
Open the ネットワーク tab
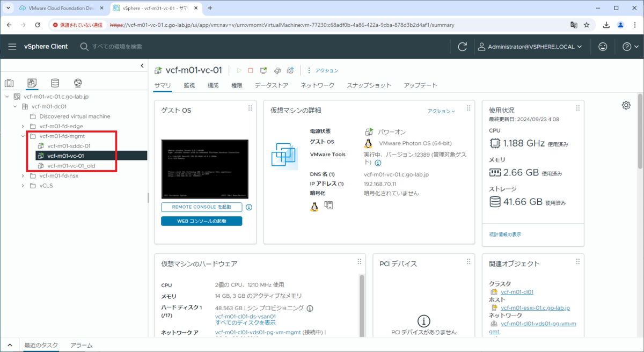(x=318, y=85)
